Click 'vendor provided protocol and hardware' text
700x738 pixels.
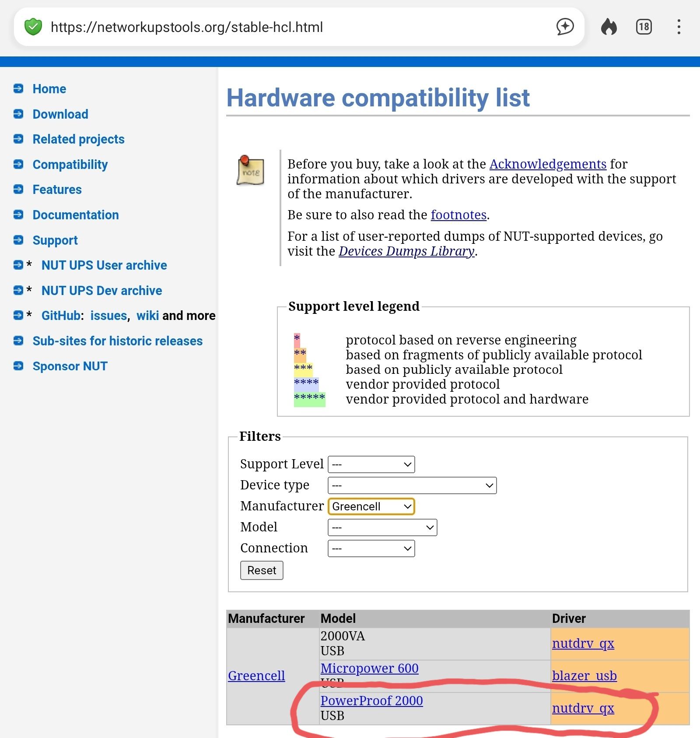point(467,399)
